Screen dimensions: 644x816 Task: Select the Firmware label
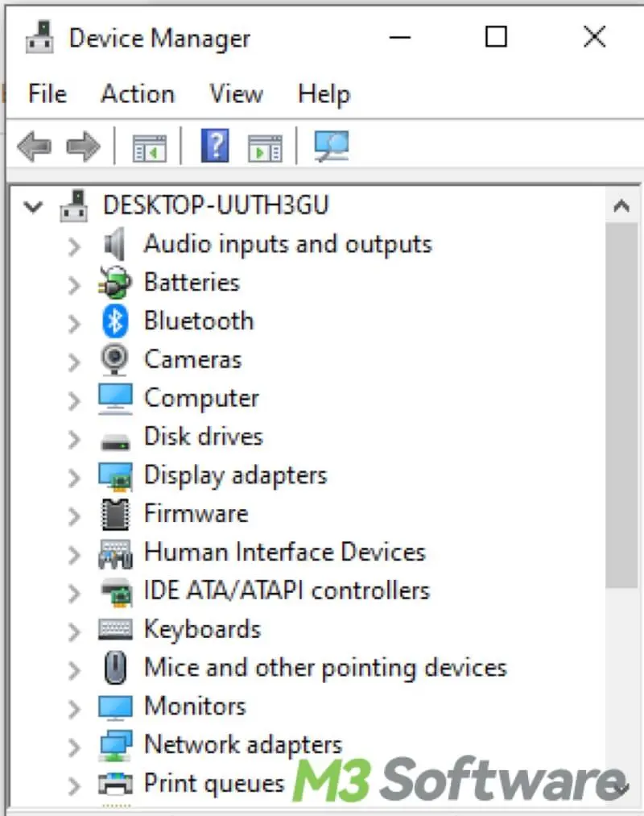196,514
